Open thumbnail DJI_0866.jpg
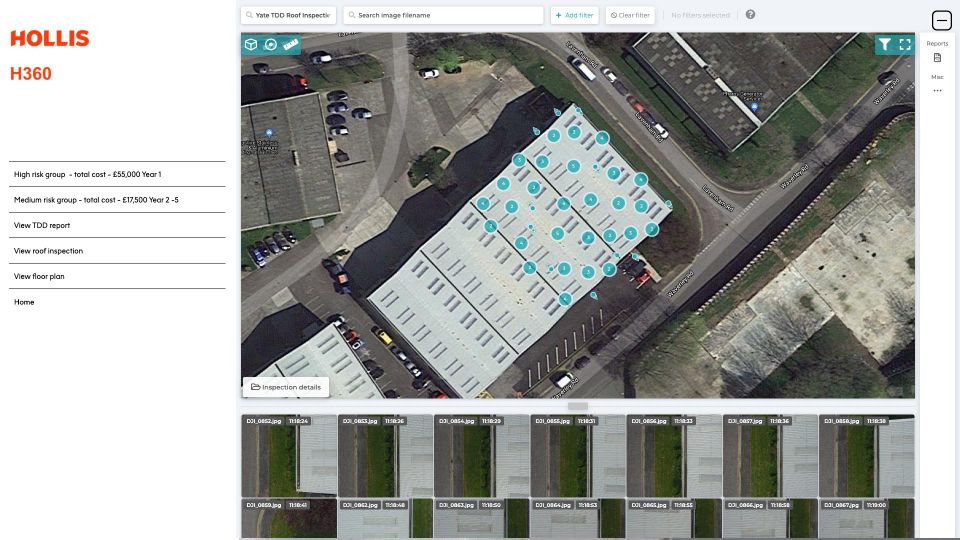The image size is (960, 540). tap(770, 519)
